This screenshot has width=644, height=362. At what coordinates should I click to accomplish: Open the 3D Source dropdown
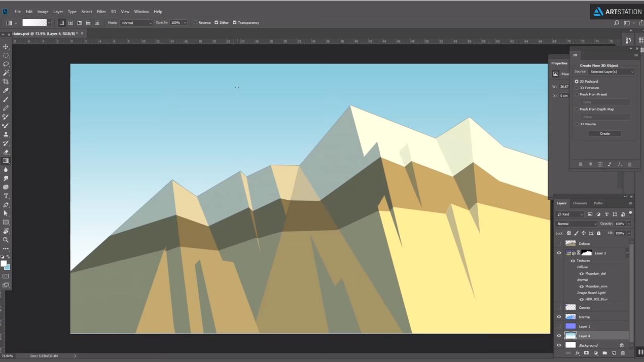click(x=612, y=72)
